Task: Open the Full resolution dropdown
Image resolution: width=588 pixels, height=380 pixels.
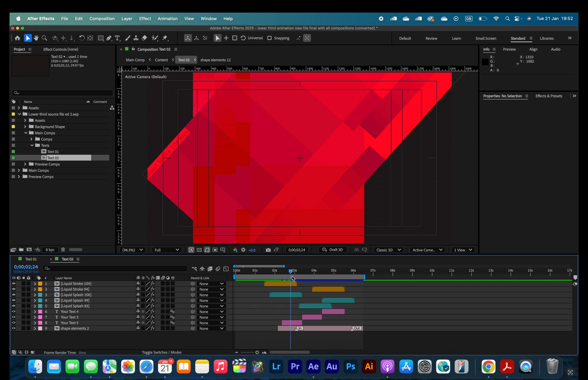Action: pyautogui.click(x=167, y=250)
